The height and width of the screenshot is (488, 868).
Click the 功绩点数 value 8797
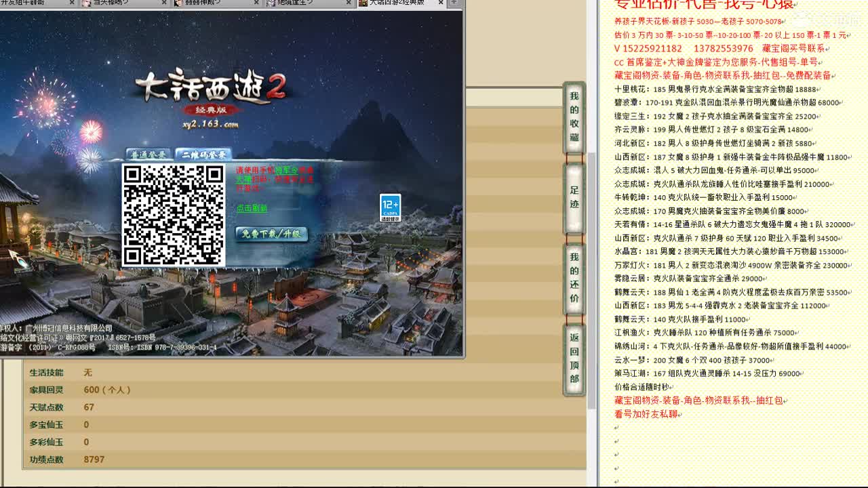click(x=94, y=460)
